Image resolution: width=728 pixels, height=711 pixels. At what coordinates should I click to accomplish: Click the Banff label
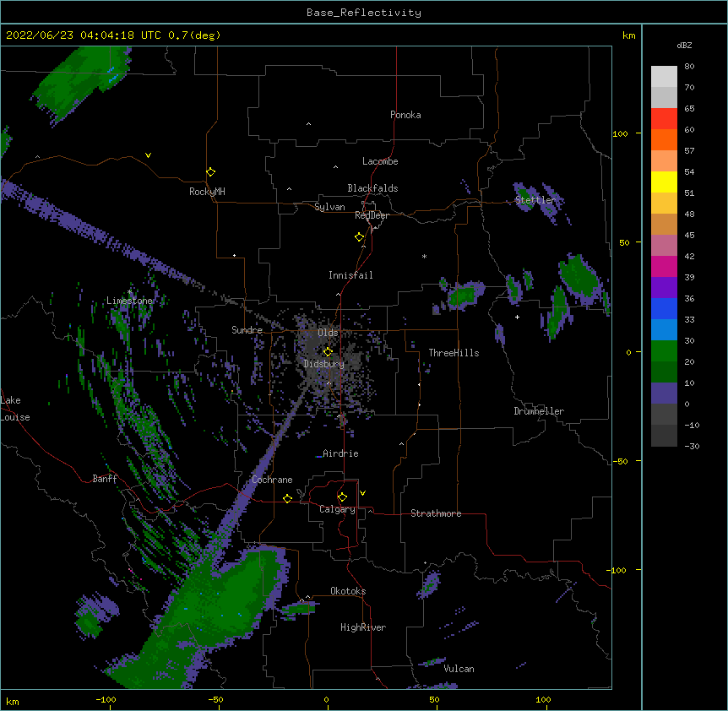[x=105, y=479]
